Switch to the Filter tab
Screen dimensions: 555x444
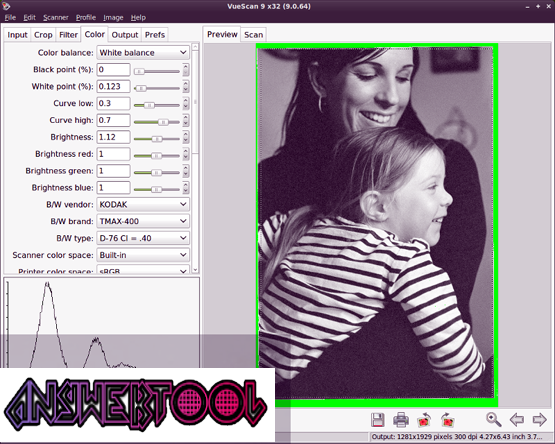(x=68, y=35)
